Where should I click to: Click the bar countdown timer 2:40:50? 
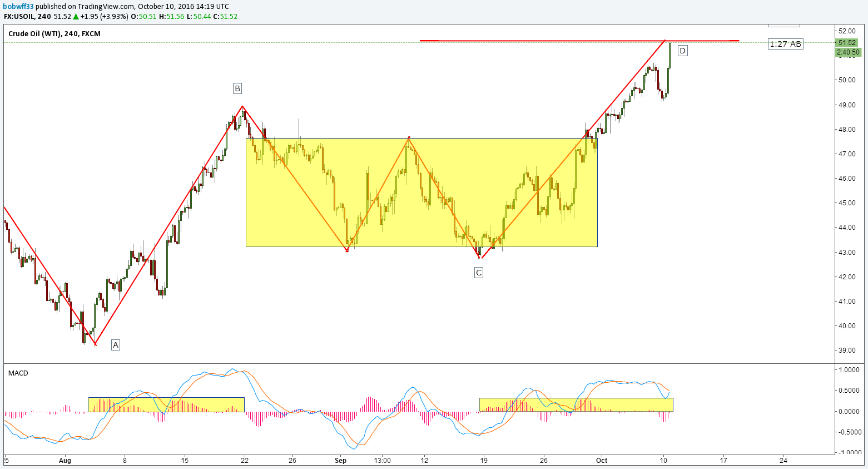849,52
